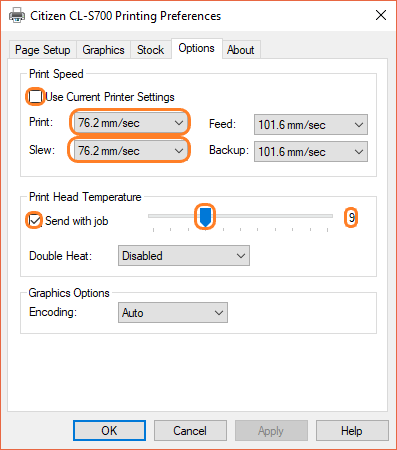Open the Stock tab
397x450 pixels.
pyautogui.click(x=151, y=50)
